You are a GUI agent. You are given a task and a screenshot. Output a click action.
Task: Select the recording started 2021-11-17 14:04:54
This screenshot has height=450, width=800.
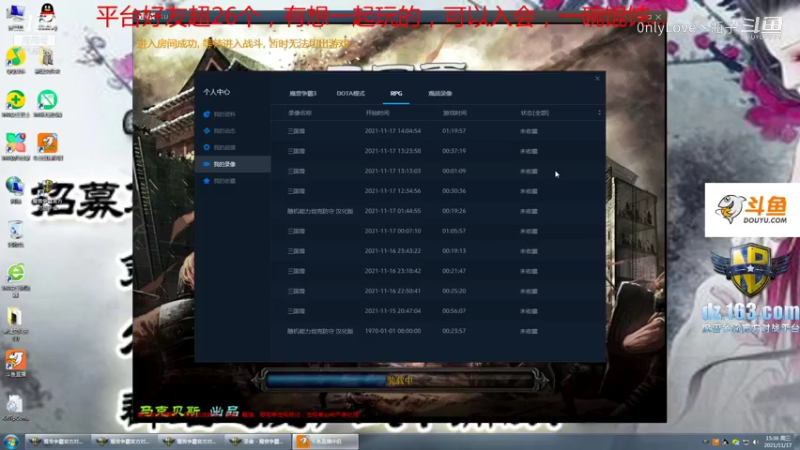[438, 131]
